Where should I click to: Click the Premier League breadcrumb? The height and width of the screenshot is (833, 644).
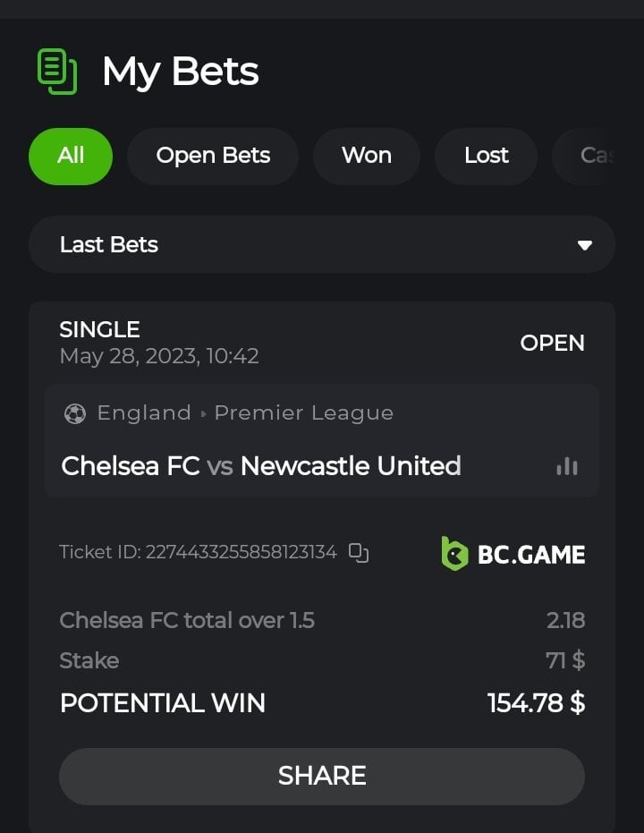tap(304, 413)
